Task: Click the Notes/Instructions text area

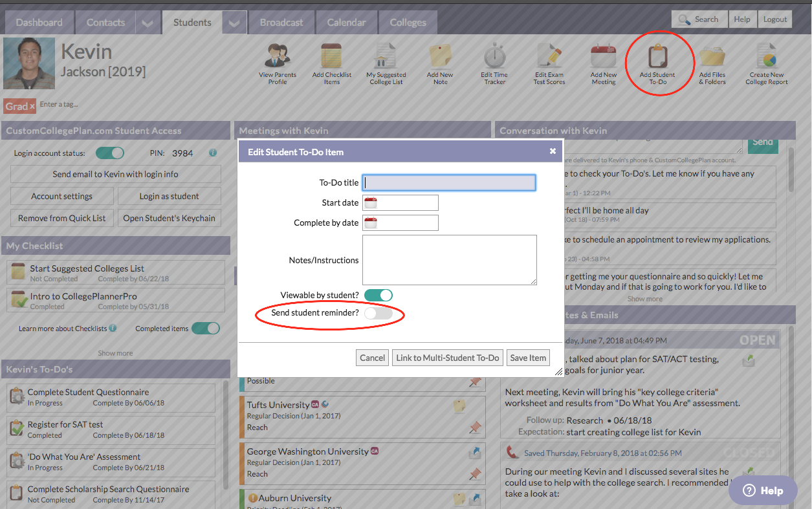Action: [450, 259]
